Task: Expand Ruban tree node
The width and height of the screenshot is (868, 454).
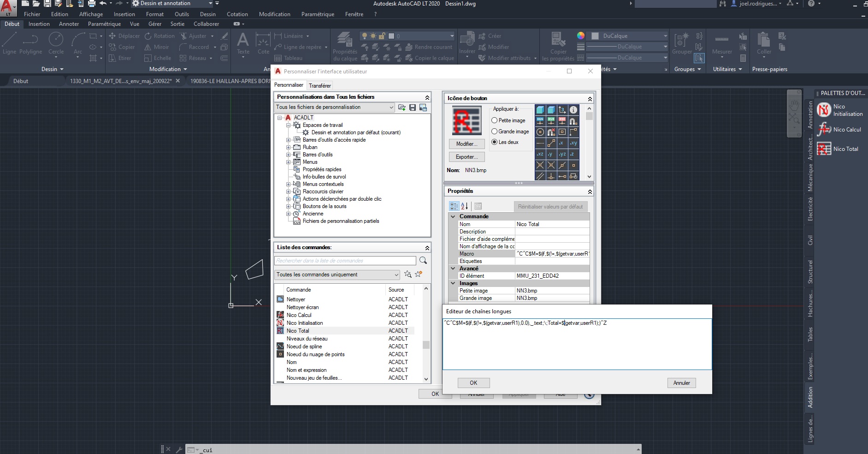Action: (289, 147)
